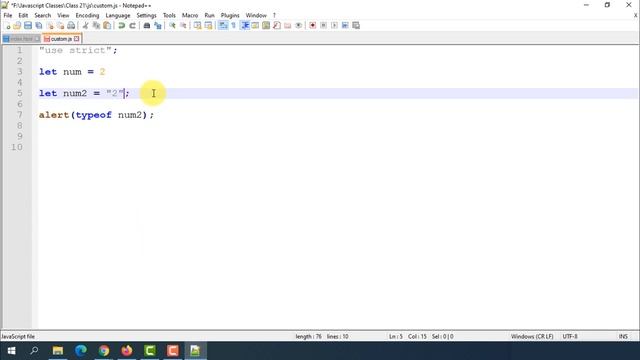Toggle file monitoring eye icon
The height and width of the screenshot is (360, 640).
coord(298,26)
